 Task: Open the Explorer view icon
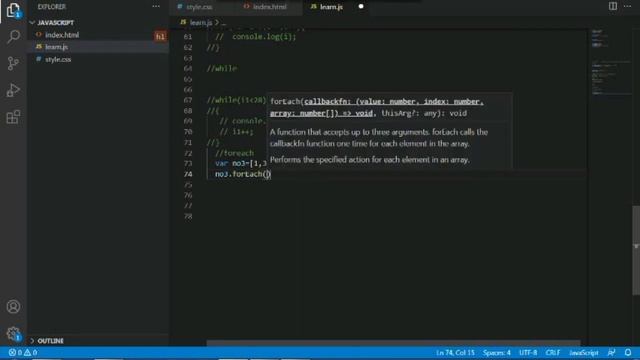(x=13, y=10)
